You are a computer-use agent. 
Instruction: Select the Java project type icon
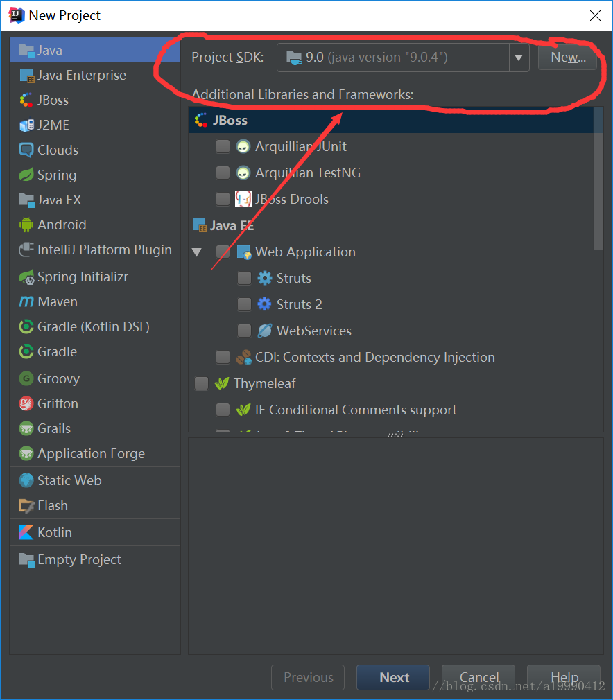(x=26, y=51)
